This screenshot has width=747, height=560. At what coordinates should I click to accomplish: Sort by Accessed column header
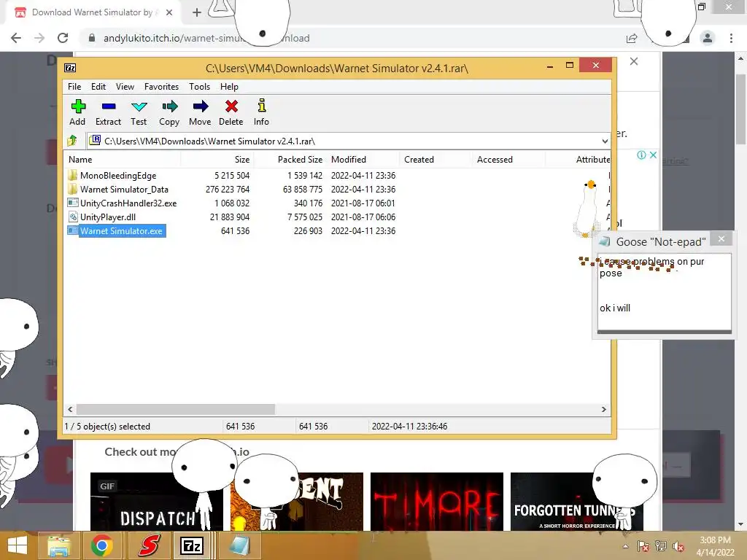(508, 160)
